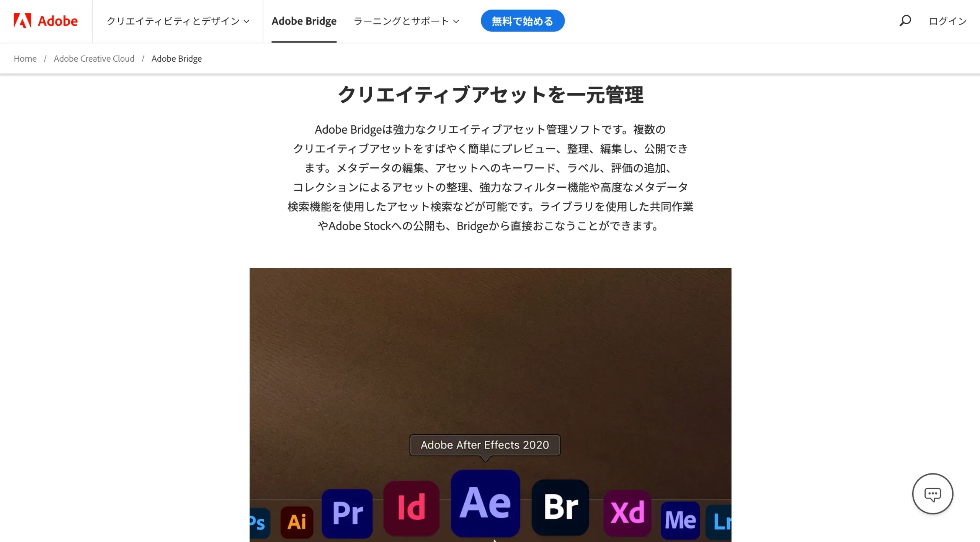
Task: Click the Adobe logo icon
Action: [22, 21]
